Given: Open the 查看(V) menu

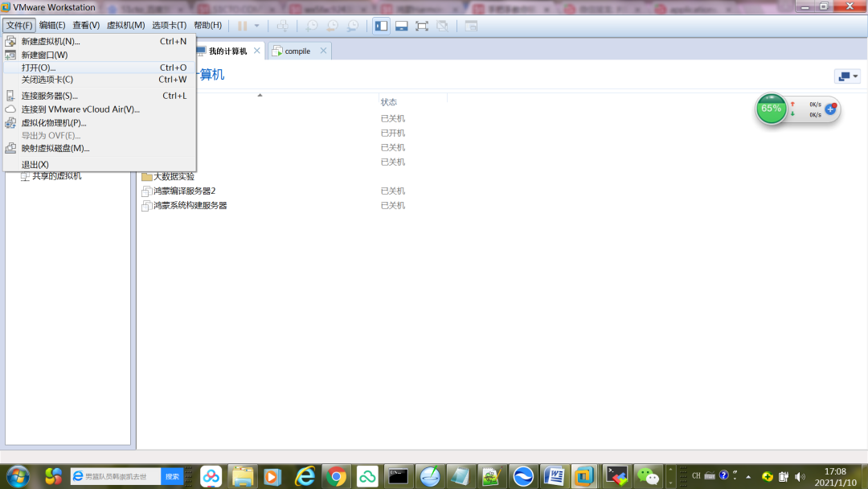Looking at the screenshot, I should 86,26.
